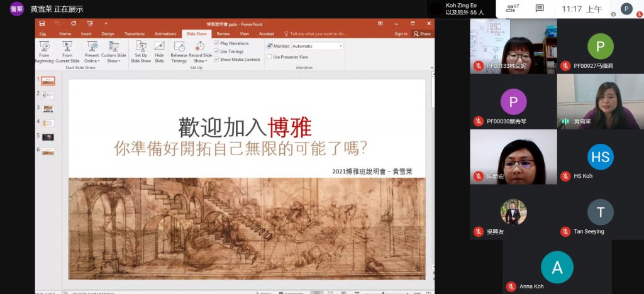
Task: Click your own P avatar in Meet top bar
Action: [x=626, y=9]
